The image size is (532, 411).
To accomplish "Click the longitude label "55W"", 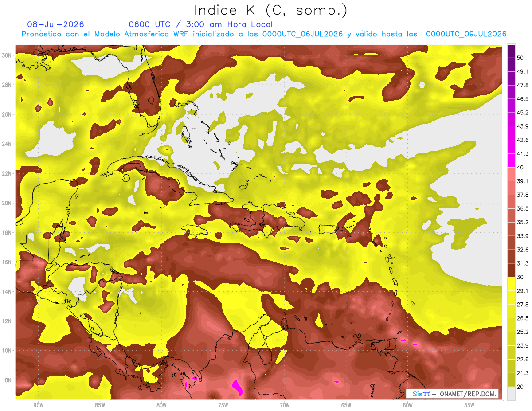I will (469, 405).
